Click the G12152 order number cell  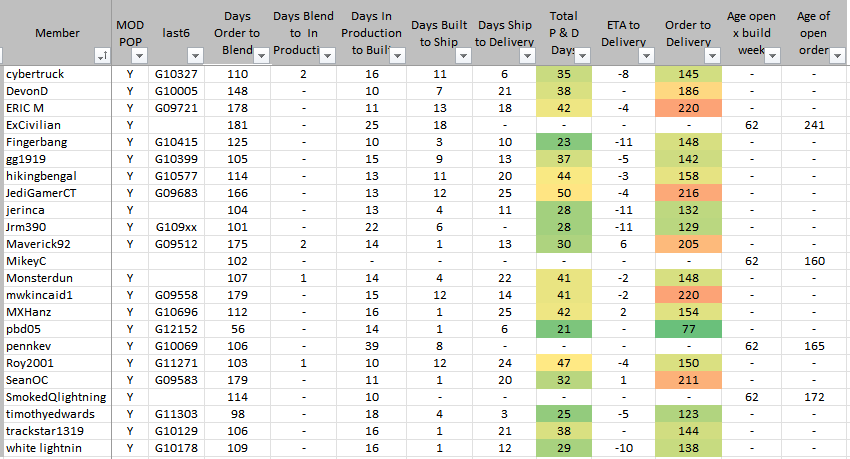click(x=176, y=329)
